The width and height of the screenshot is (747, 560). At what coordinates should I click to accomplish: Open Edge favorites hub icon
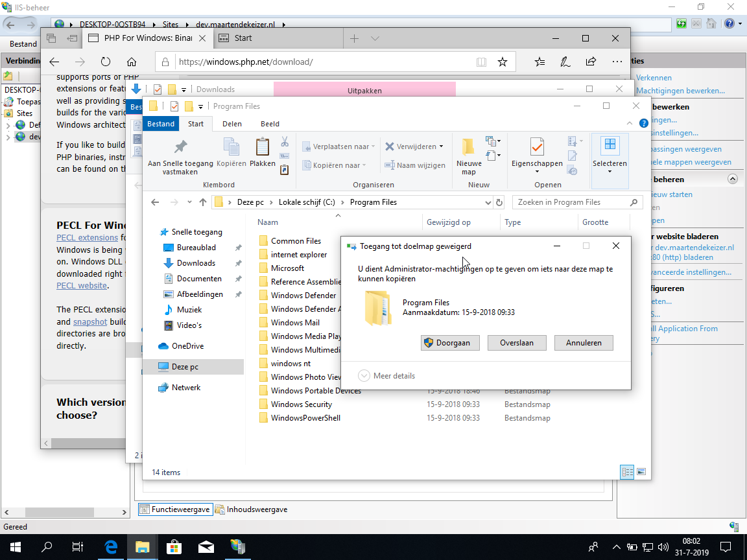pyautogui.click(x=539, y=62)
